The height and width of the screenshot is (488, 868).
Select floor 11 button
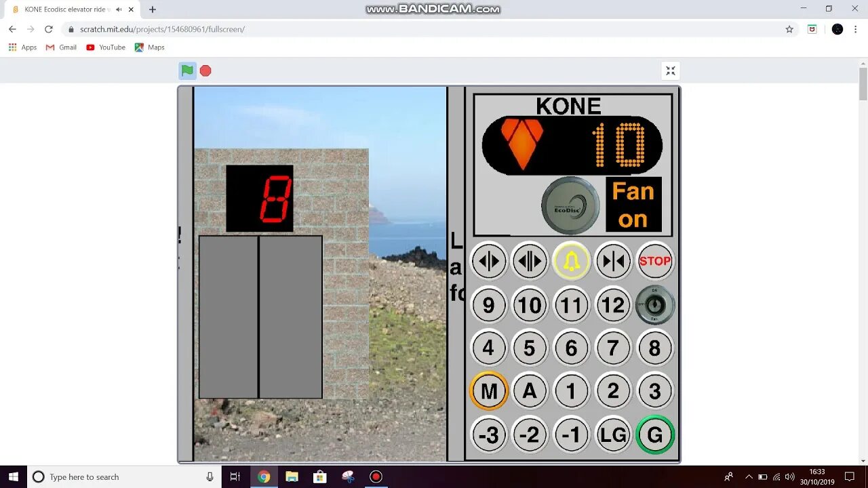coord(572,305)
